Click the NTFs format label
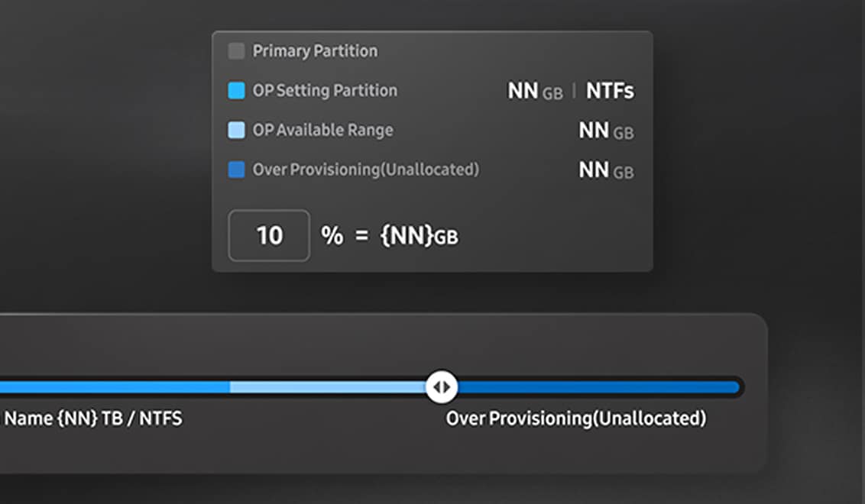Image resolution: width=865 pixels, height=504 pixels. pos(609,90)
